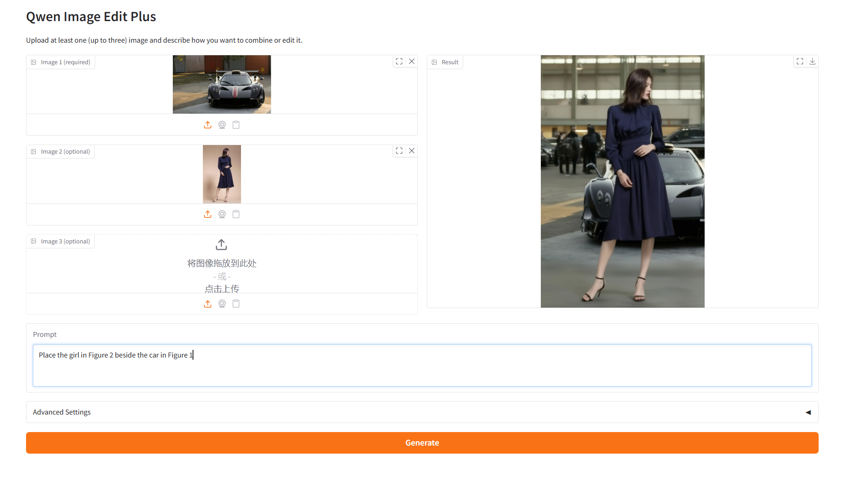
Task: View Image 2 in fullscreen
Action: [x=399, y=151]
